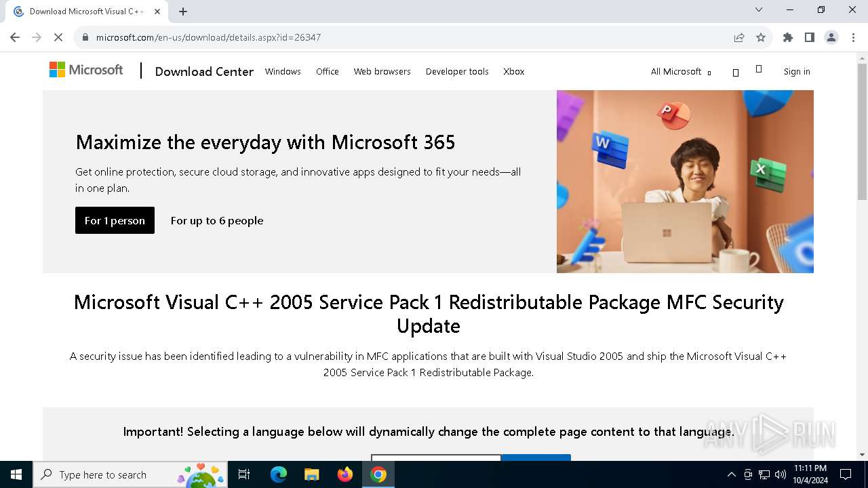Click the For 1 person button
The width and height of the screenshot is (868, 488).
pos(115,220)
